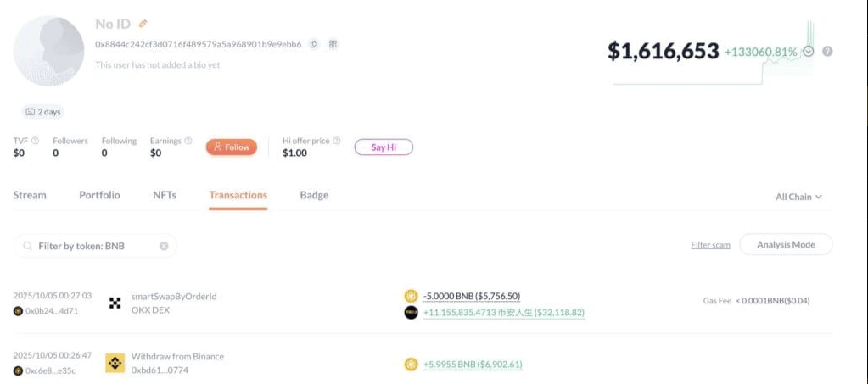Image resolution: width=868 pixels, height=384 pixels.
Task: Switch to the Portfolio tab
Action: tap(99, 195)
